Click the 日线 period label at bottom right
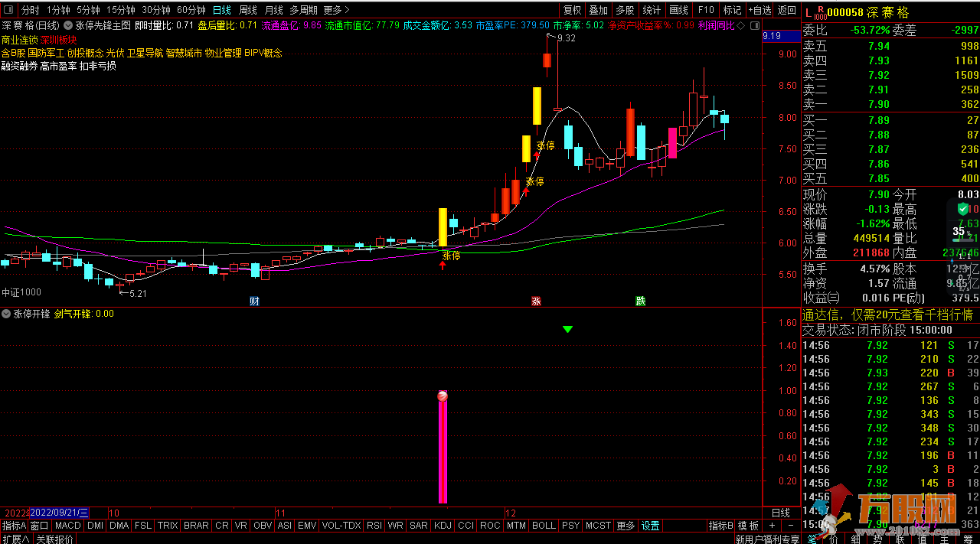Screen dimensions: 980x544 780,513
